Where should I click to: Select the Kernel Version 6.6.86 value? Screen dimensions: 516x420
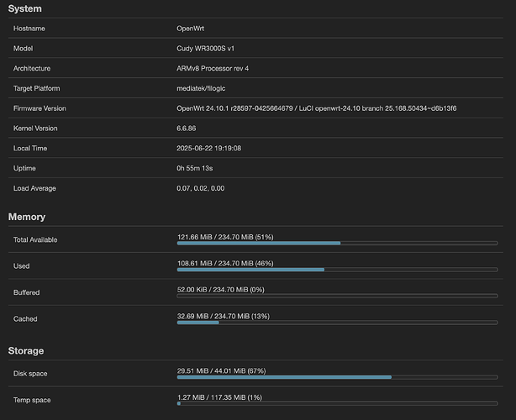coord(189,129)
